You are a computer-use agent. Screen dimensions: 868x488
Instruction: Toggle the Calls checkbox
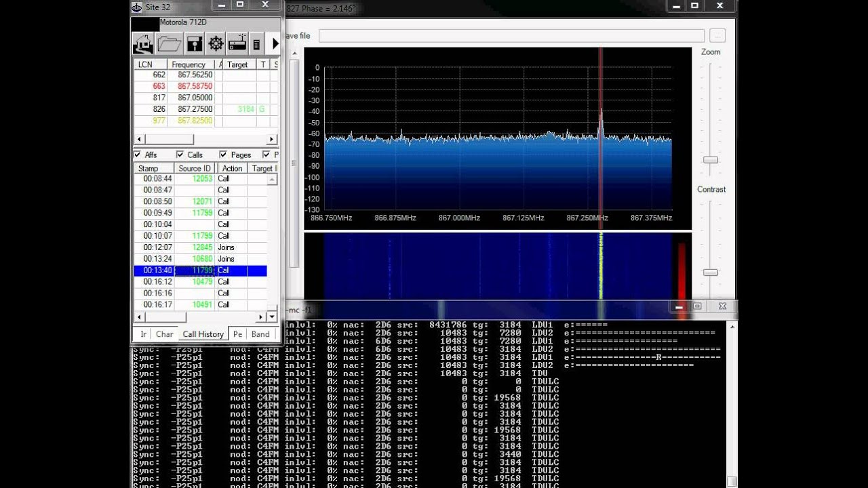pyautogui.click(x=180, y=155)
